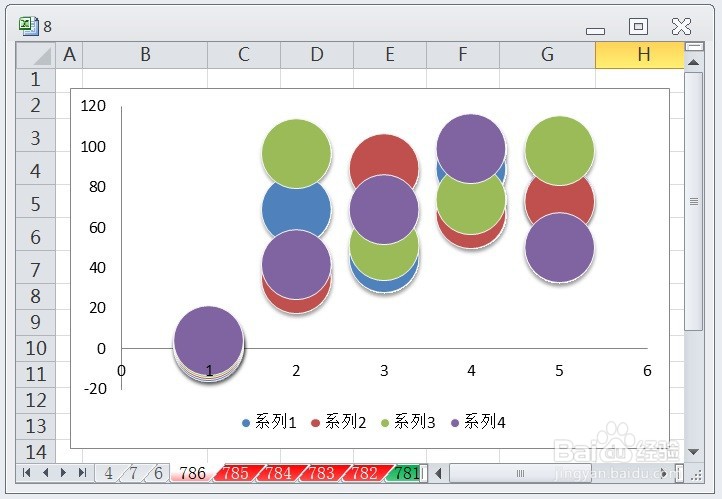Viewport: 722px width, 499px height.
Task: Open red sheet tab 785
Action: pos(235,473)
